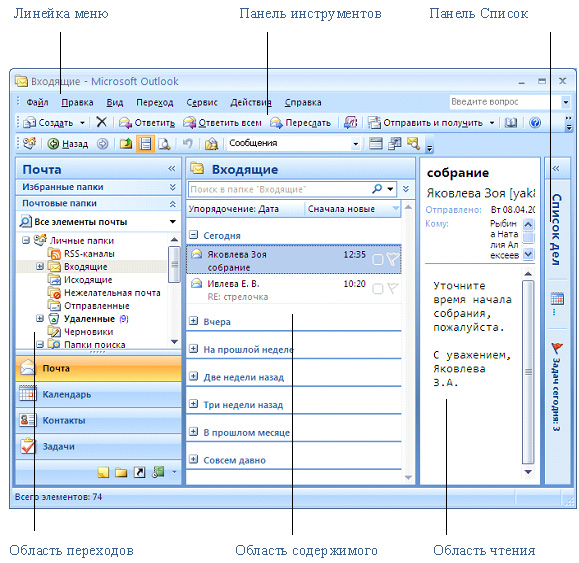
Task: Expand 'Две недели назад' group
Action: (193, 376)
